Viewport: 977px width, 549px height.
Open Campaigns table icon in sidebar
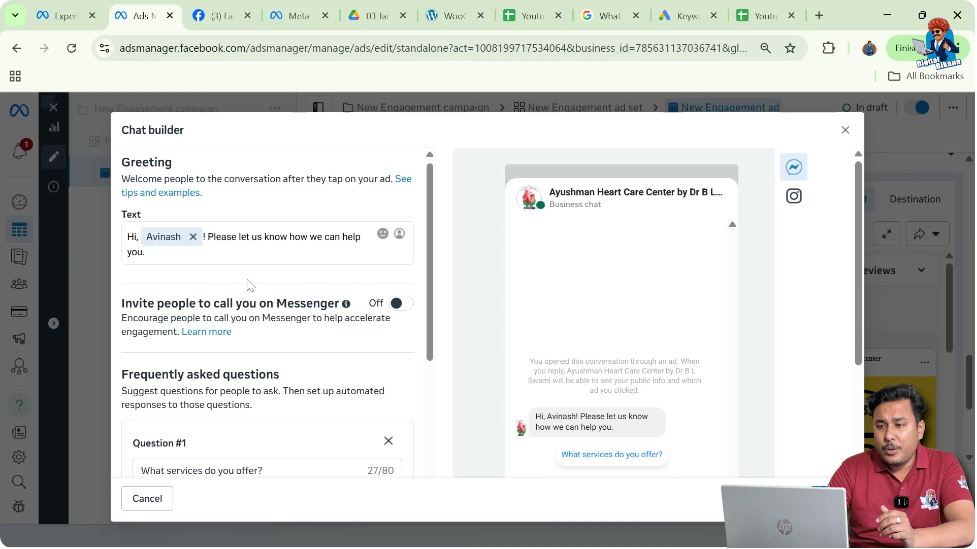[x=19, y=230]
